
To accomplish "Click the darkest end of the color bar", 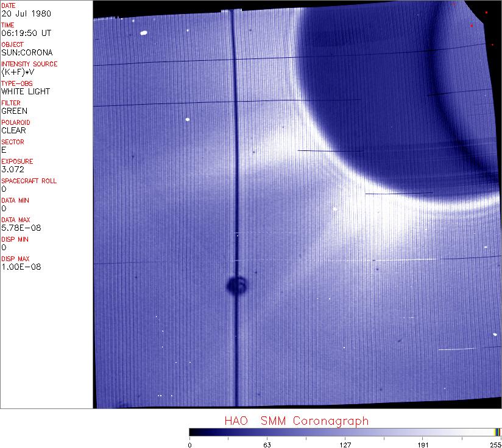I will pos(193,432).
